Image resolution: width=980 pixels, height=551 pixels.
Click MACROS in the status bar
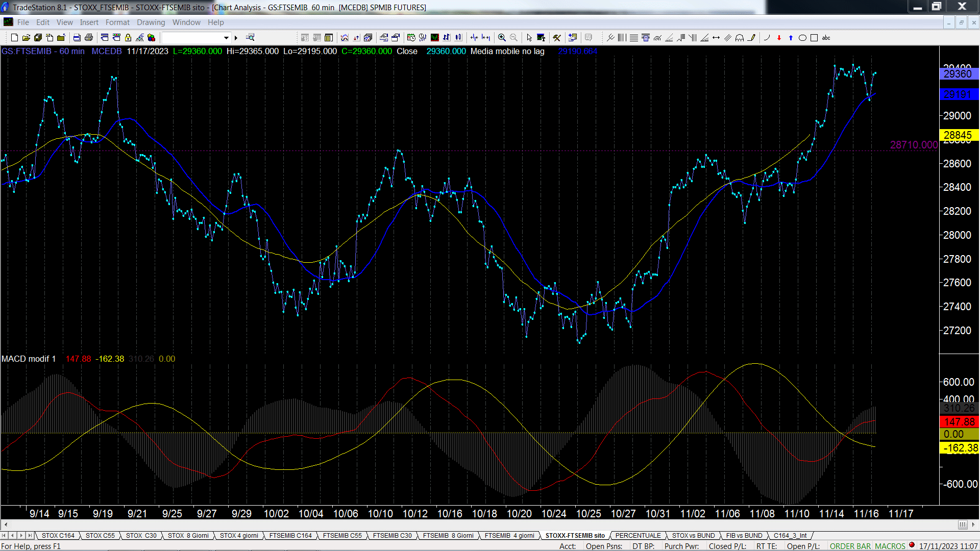tap(890, 546)
